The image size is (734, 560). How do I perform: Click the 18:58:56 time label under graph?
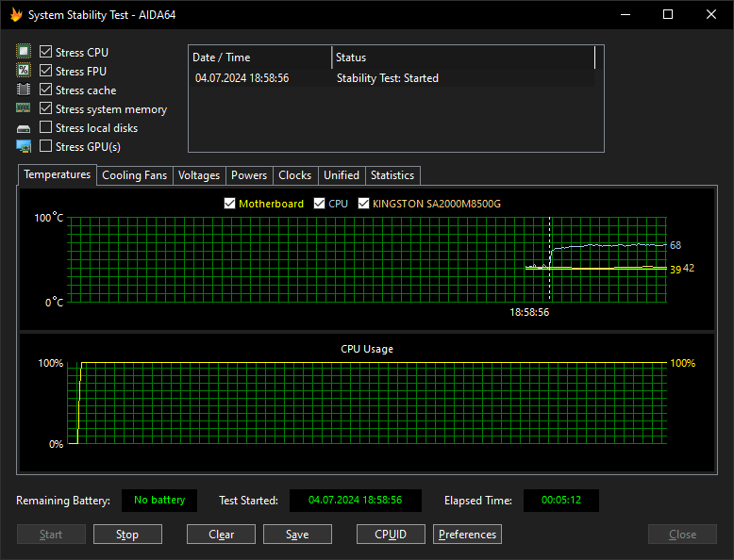(529, 312)
